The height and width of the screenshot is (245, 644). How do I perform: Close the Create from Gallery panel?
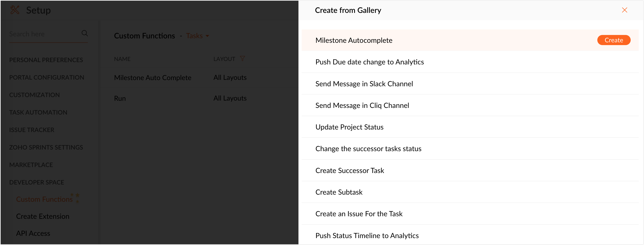tap(624, 10)
